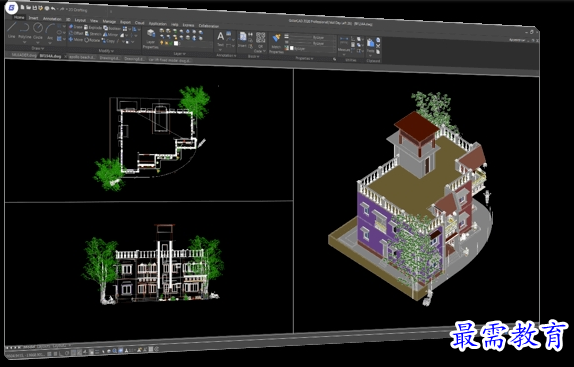Click the plan view viewport with house floor plan
The image size is (574, 367).
pyautogui.click(x=149, y=132)
